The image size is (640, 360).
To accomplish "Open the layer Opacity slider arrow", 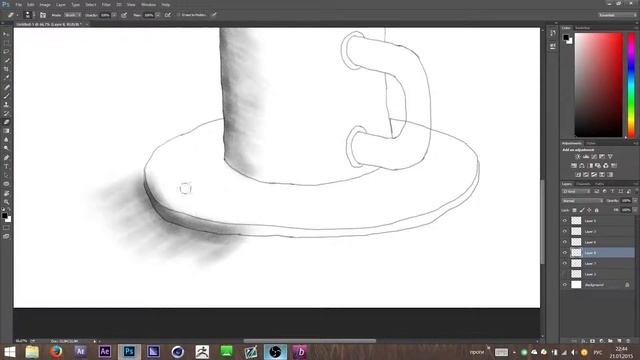I will coord(636,201).
